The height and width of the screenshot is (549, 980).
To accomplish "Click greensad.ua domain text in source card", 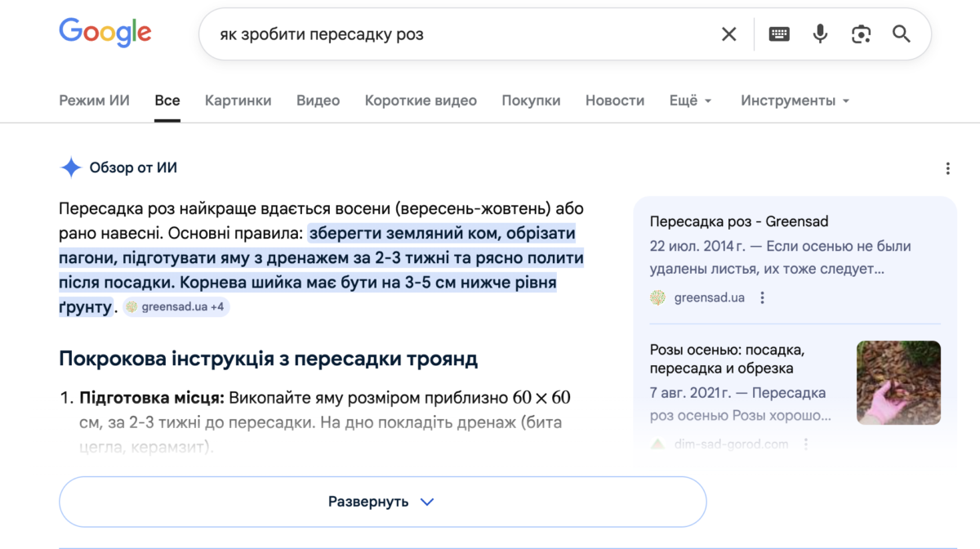I will pyautogui.click(x=710, y=298).
